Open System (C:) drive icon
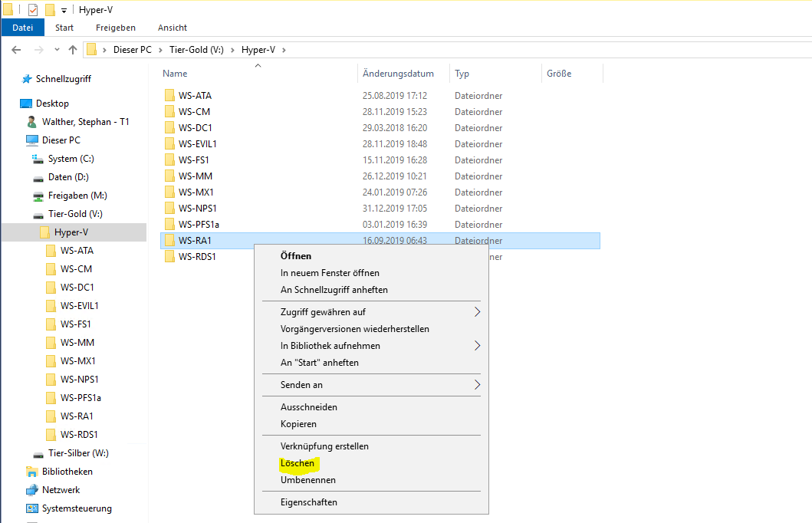The width and height of the screenshot is (812, 523). click(x=38, y=159)
